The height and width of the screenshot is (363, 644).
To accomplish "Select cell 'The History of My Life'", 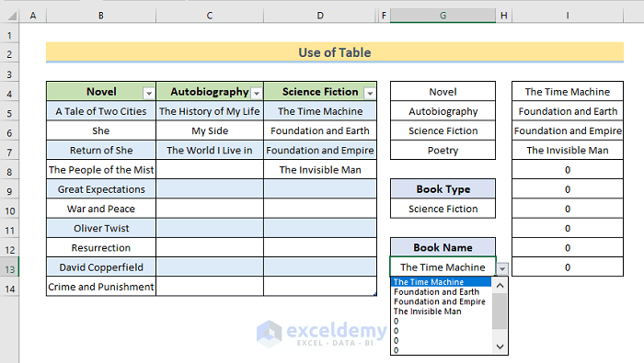I will coord(210,111).
